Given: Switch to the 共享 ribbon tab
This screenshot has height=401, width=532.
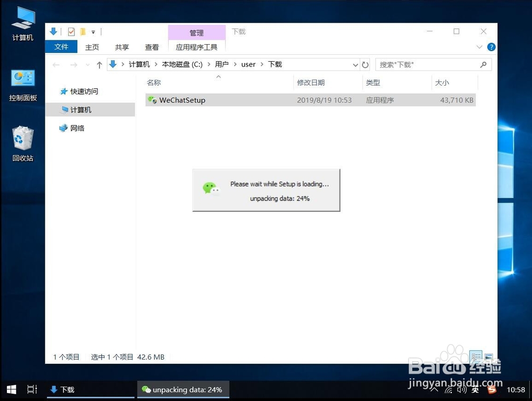Looking at the screenshot, I should click(x=122, y=47).
